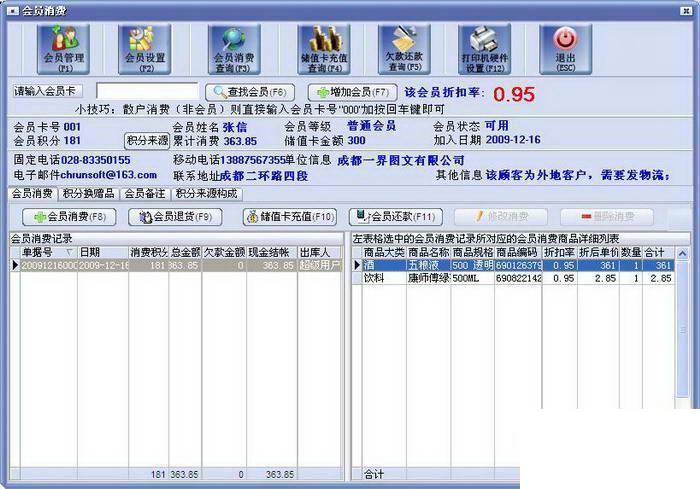Click the join date 2009-12-16

[513, 140]
